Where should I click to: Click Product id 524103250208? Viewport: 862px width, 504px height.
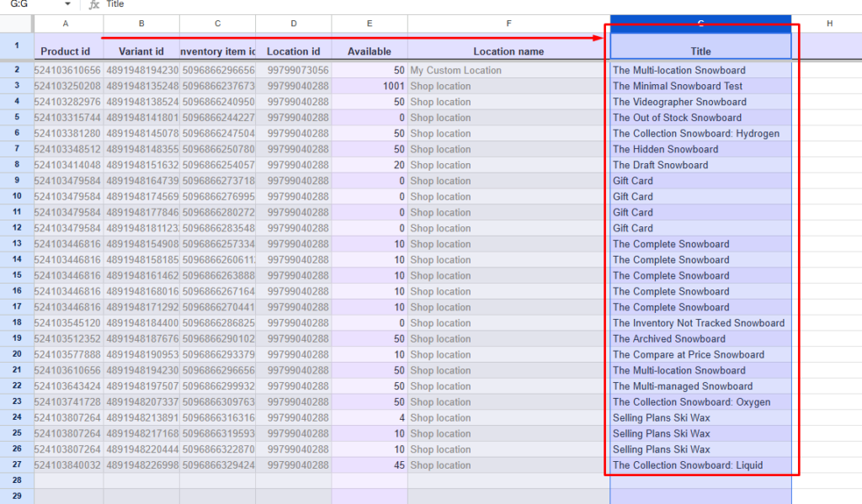tap(69, 87)
